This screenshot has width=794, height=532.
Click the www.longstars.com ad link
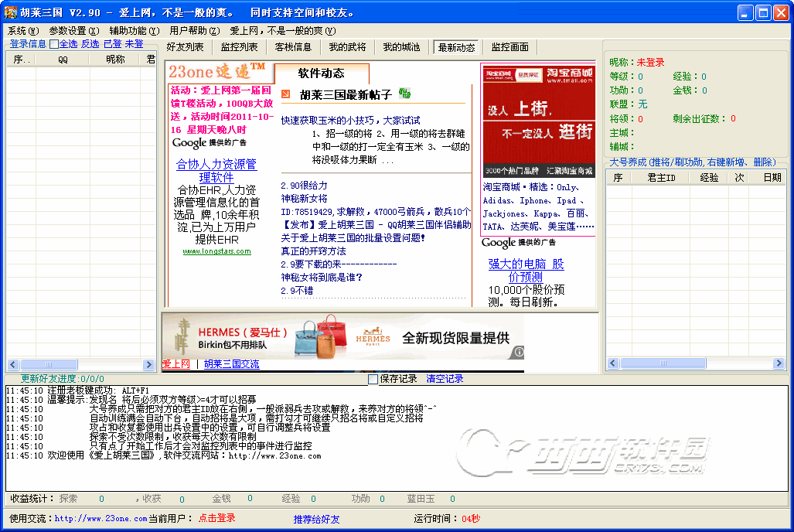point(216,251)
